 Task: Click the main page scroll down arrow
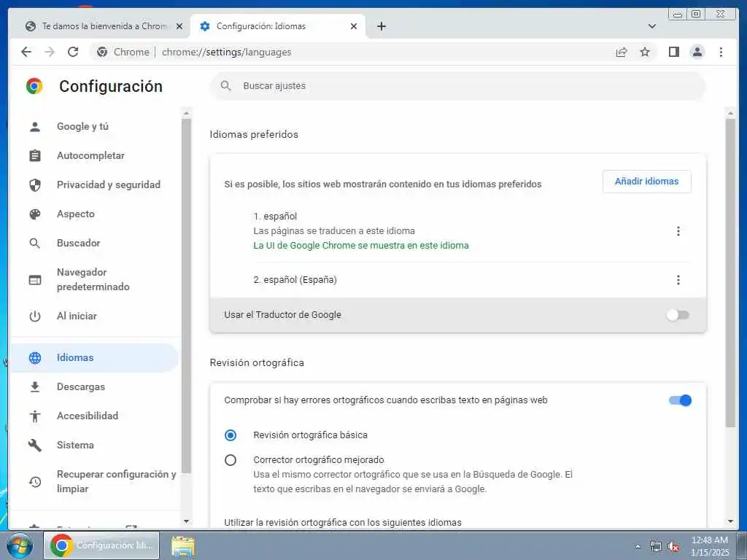729,521
